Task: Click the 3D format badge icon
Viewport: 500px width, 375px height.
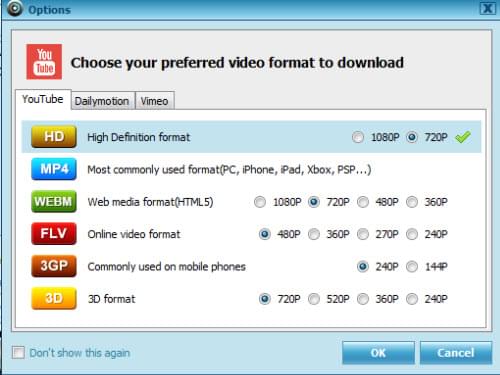Action: tap(54, 298)
